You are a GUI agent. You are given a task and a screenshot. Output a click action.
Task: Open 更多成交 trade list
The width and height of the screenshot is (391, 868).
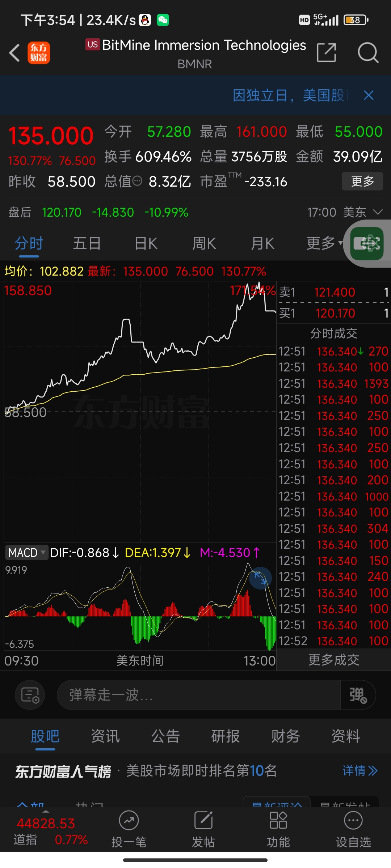333,660
